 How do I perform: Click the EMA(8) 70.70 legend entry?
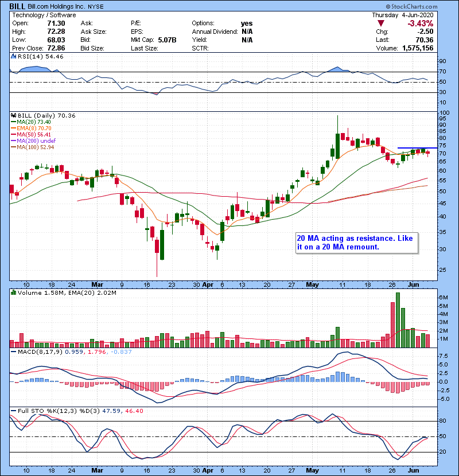(x=31, y=128)
